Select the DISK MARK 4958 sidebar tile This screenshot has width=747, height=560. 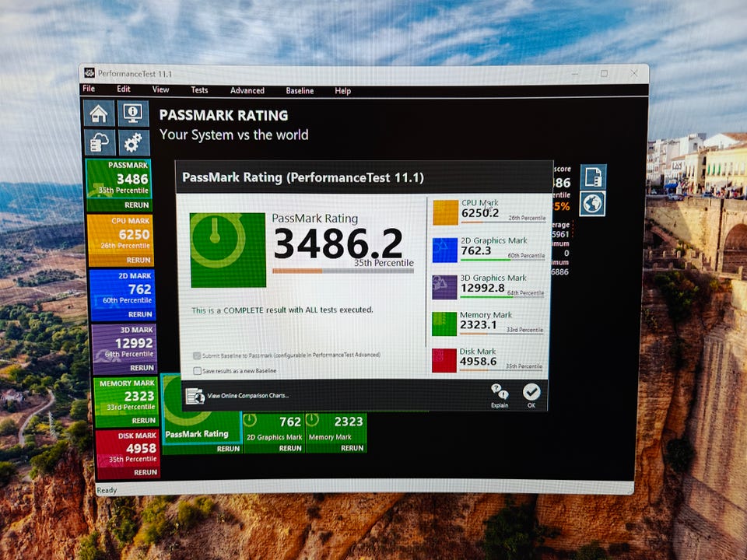[x=127, y=449]
